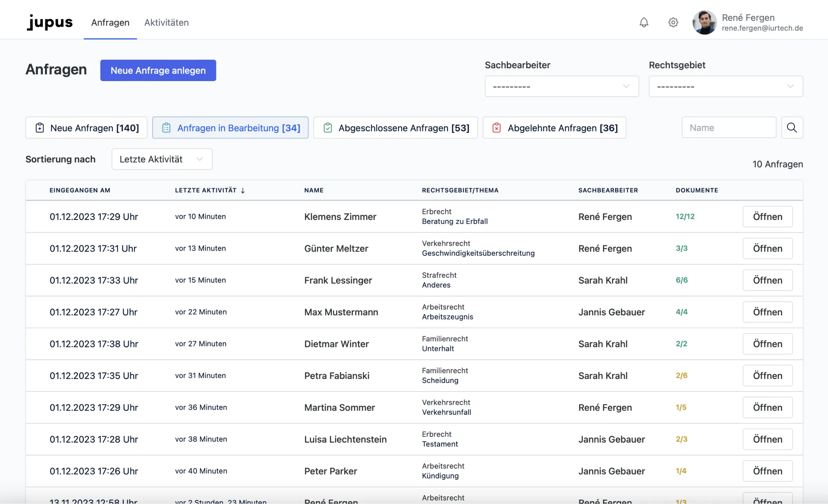Image resolution: width=828 pixels, height=504 pixels.
Task: Open the Sachbearbeiter filter dropdown
Action: coord(561,86)
